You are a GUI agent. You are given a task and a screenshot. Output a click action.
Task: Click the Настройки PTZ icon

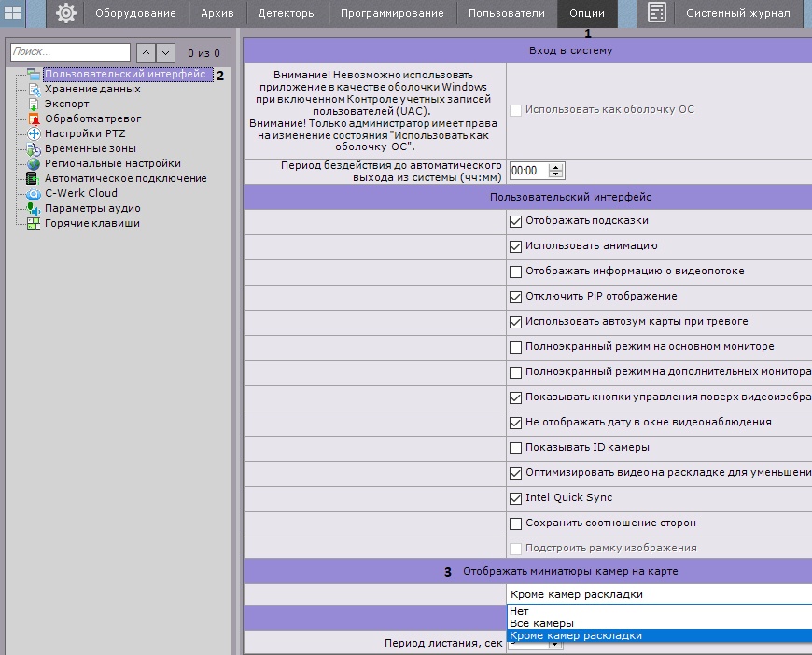click(x=34, y=134)
